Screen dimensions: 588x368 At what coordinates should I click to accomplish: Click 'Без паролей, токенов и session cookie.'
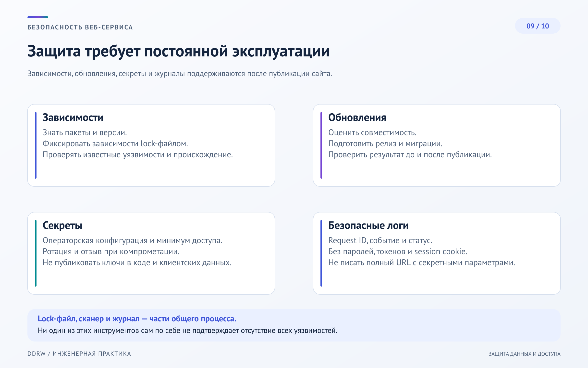398,251
